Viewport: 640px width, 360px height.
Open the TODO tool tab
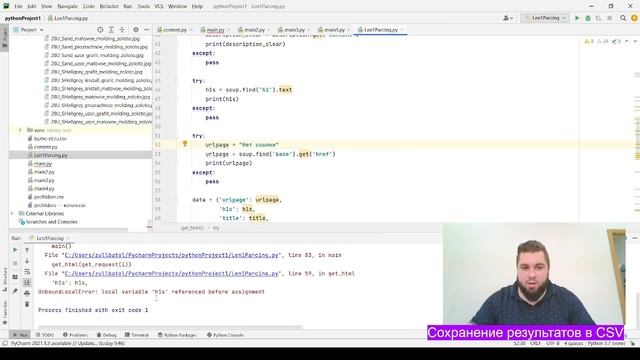click(x=45, y=335)
